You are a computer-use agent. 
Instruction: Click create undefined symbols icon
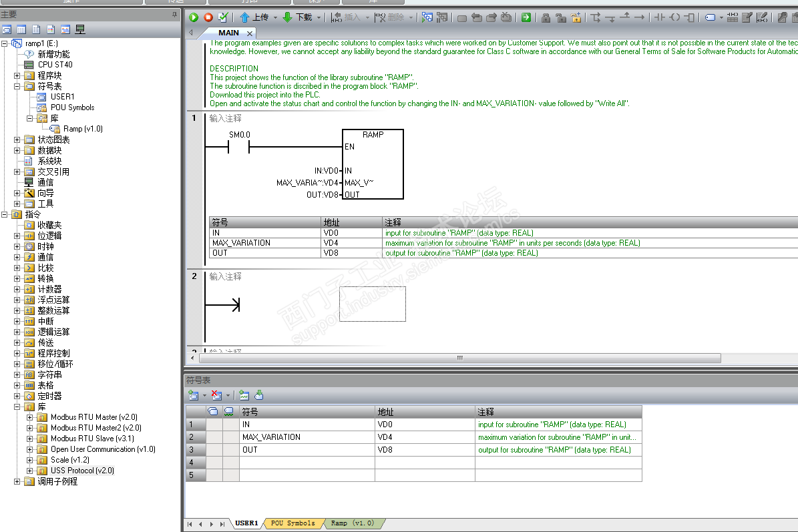coord(244,395)
